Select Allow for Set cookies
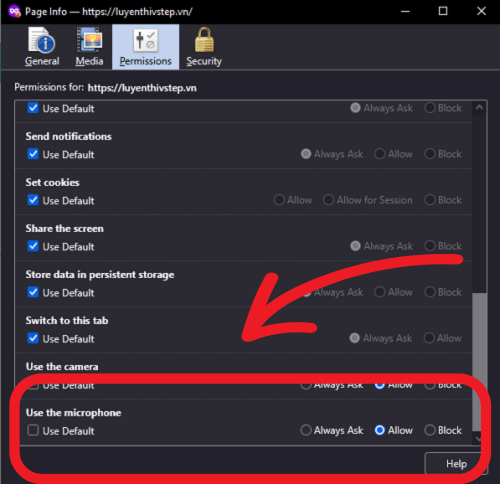The image size is (500, 484). pos(279,200)
